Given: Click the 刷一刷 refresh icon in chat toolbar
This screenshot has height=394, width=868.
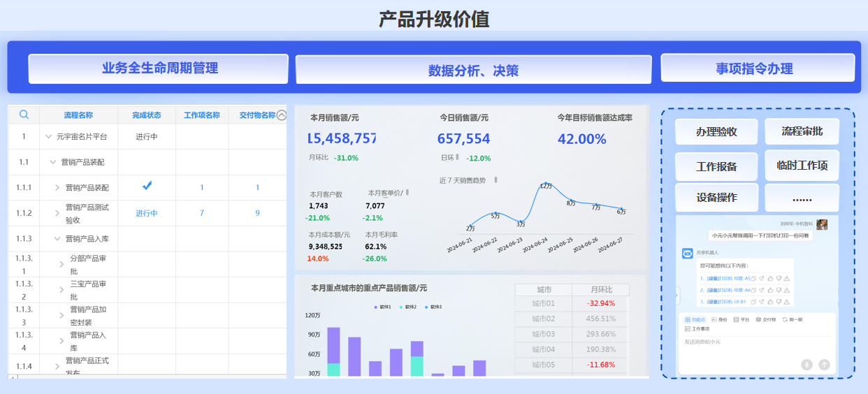Looking at the screenshot, I should (785, 319).
